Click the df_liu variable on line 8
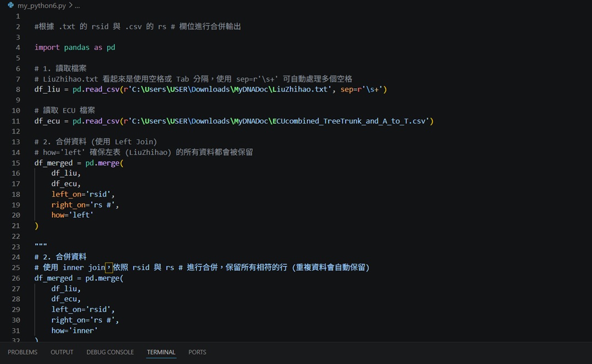 point(47,89)
